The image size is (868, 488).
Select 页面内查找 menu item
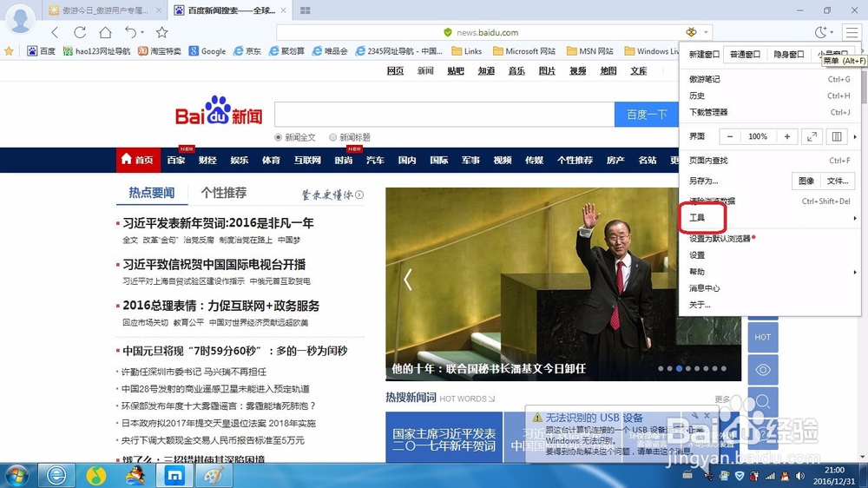[x=770, y=161]
